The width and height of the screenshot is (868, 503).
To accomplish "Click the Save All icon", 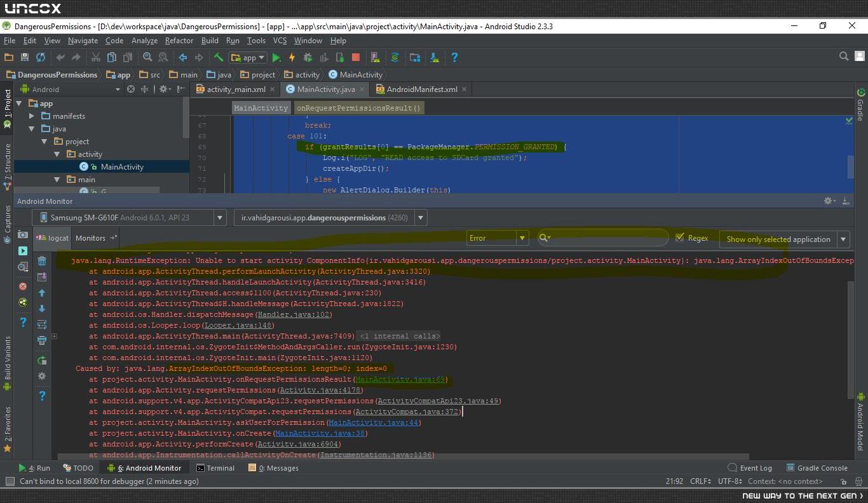I will pos(25,57).
